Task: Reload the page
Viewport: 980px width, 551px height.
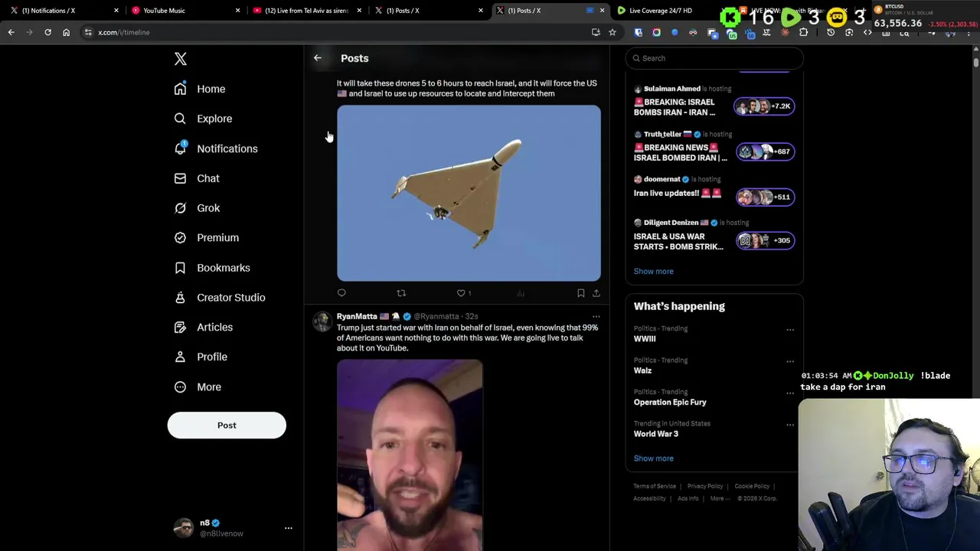Action: 47,32
